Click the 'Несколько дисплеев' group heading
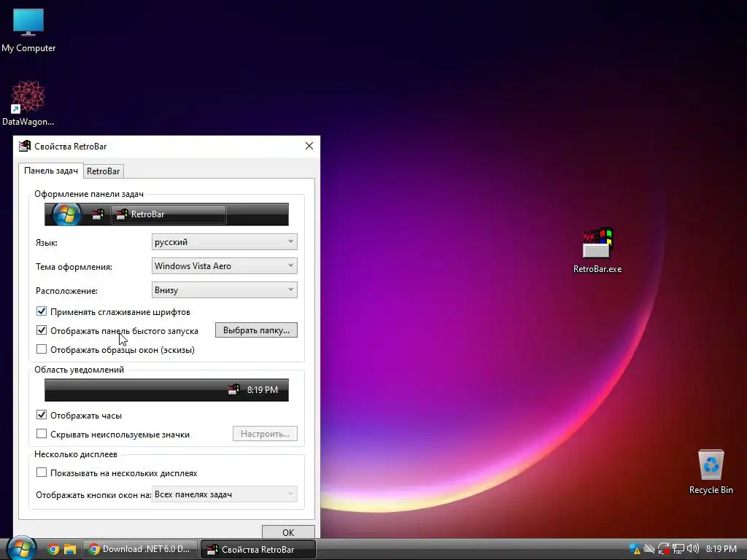The height and width of the screenshot is (560, 747). [76, 454]
